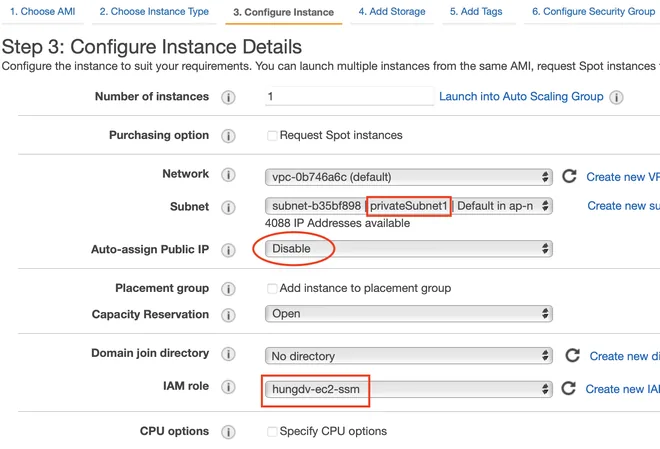Screen dimensions: 660x449
Task: Go to 6. Configure Security Group step
Action: (x=593, y=11)
